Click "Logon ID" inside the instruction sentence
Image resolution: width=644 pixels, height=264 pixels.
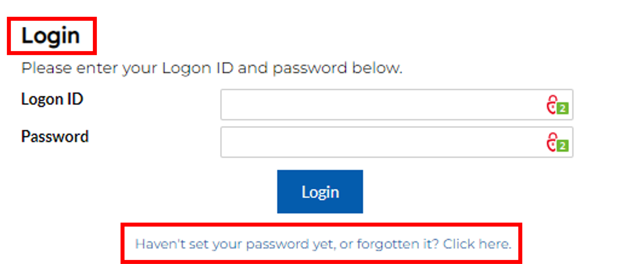[x=198, y=68]
